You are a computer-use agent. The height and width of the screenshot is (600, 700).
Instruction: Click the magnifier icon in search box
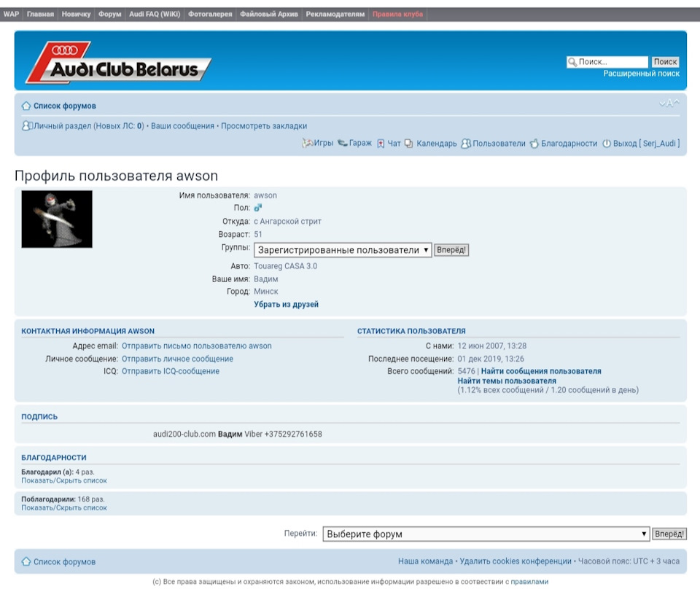click(x=572, y=62)
